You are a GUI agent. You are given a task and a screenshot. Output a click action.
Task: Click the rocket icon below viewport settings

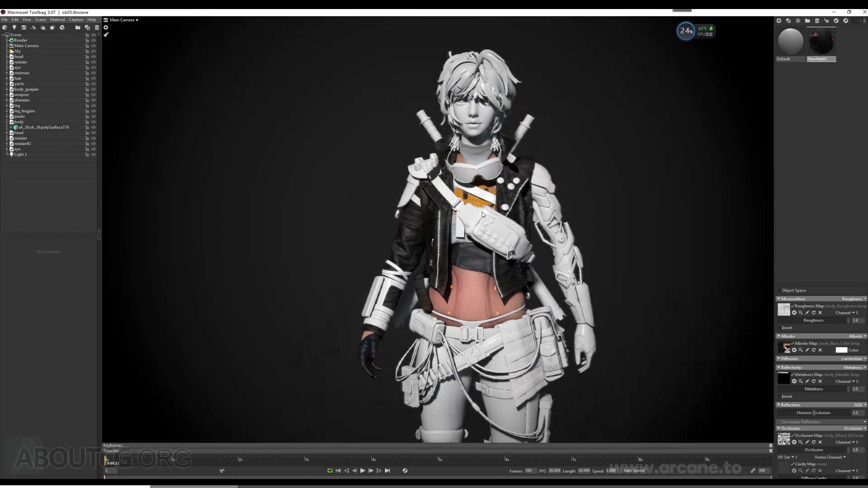pos(106,35)
